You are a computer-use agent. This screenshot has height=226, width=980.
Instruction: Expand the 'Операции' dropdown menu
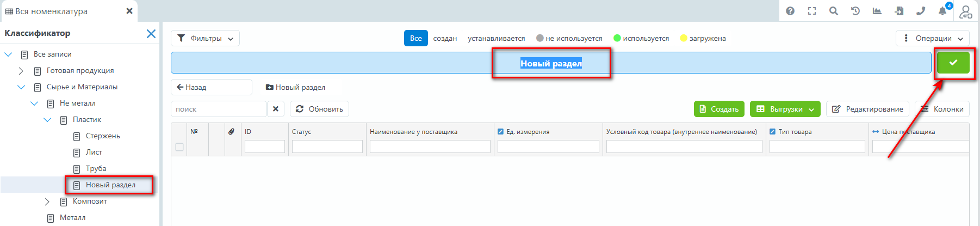point(933,38)
